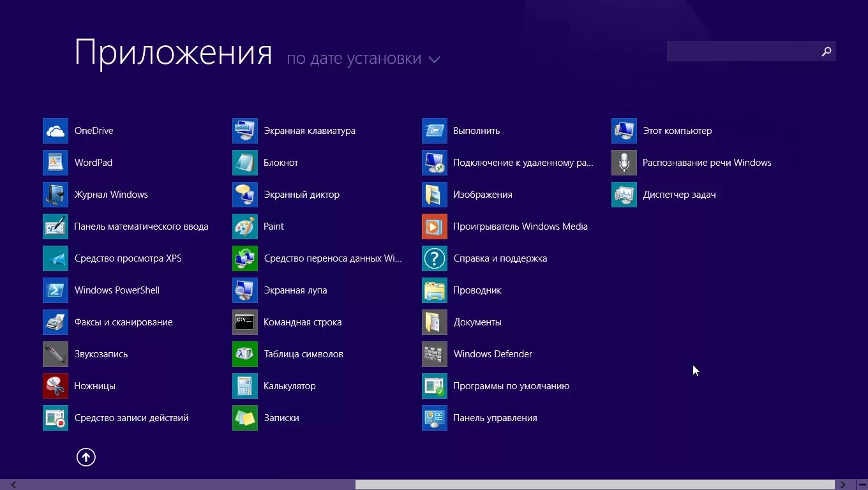
Task: Click the Приложения heading
Action: (x=174, y=53)
